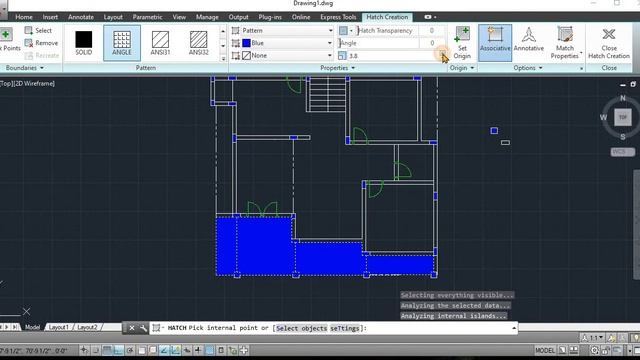This screenshot has width=640, height=360.
Task: Choose the ANSI31 hatch pattern
Action: tap(160, 43)
